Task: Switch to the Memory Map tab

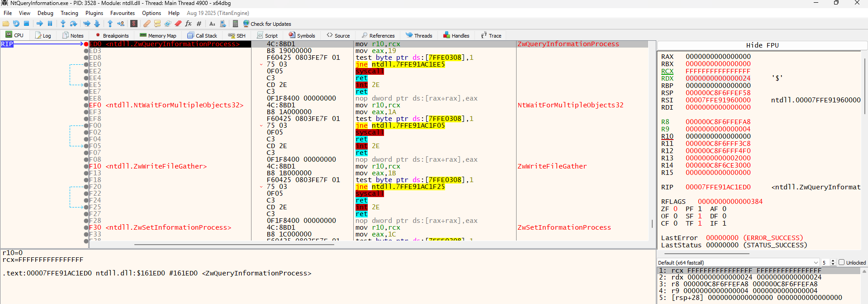Action: pyautogui.click(x=158, y=35)
